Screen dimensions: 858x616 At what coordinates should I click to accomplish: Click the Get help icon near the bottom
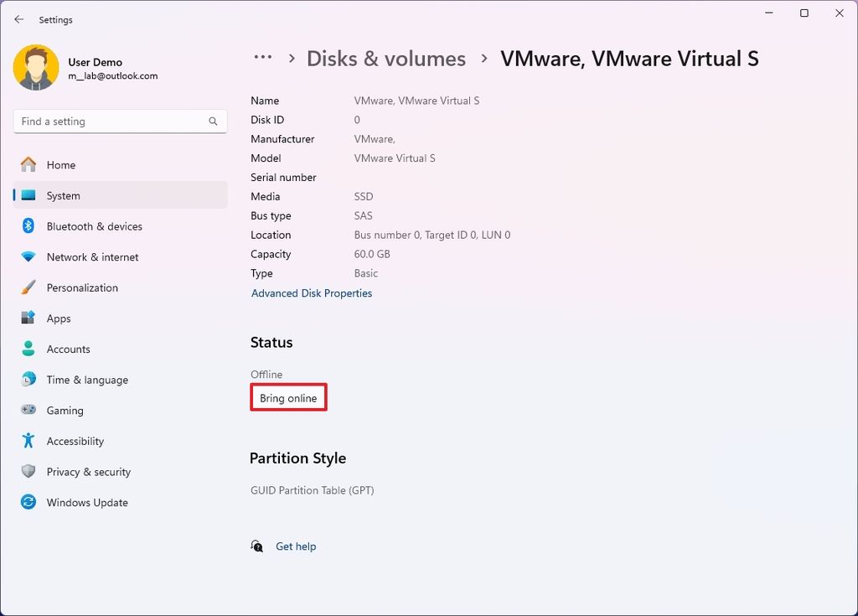tap(256, 546)
